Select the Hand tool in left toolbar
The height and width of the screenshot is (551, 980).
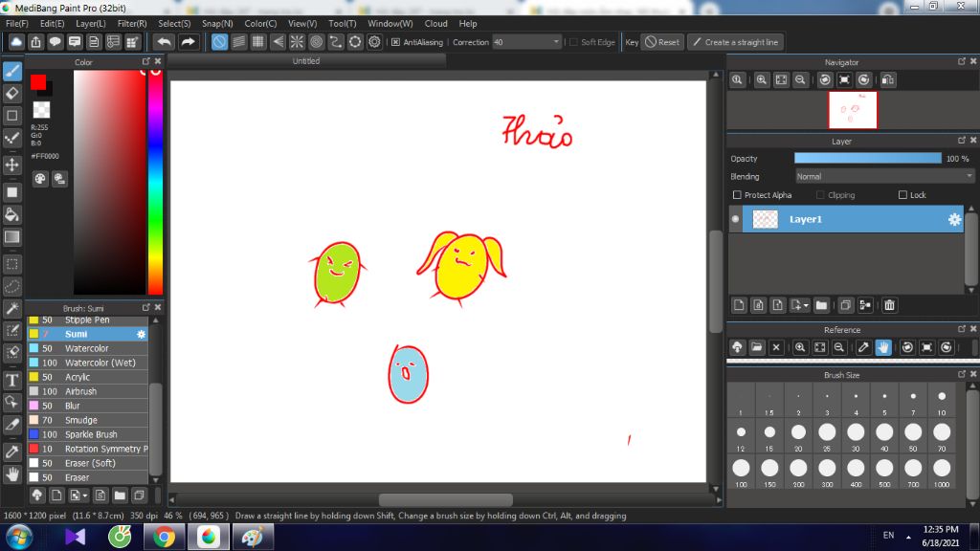point(12,474)
